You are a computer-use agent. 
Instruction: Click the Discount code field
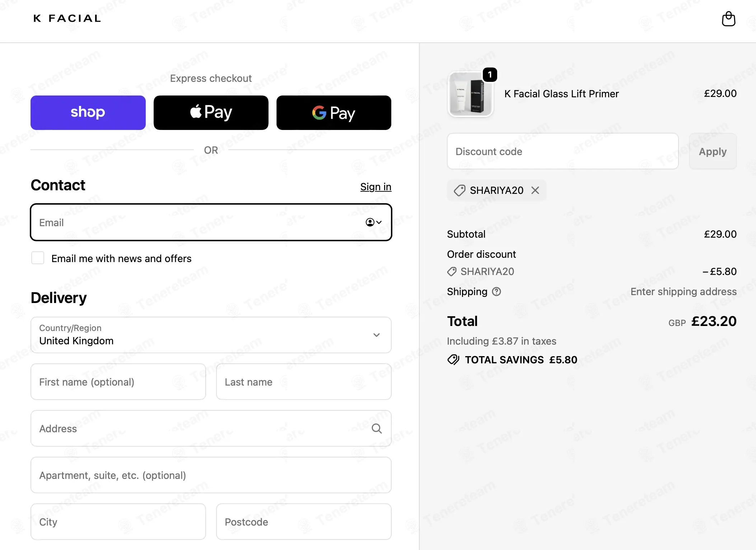tap(563, 151)
